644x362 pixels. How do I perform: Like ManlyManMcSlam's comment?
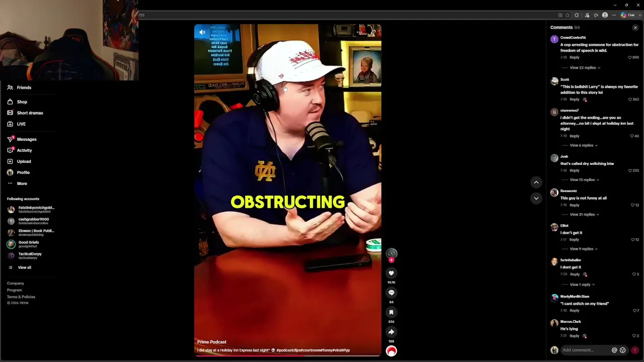point(634,311)
